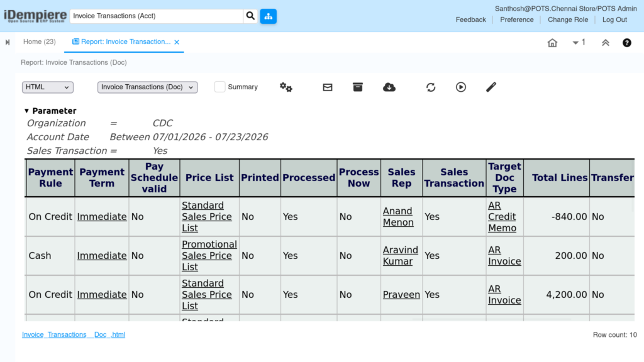Click Immediate link in the -840.00 row
The height and width of the screenshot is (362, 644).
(102, 217)
